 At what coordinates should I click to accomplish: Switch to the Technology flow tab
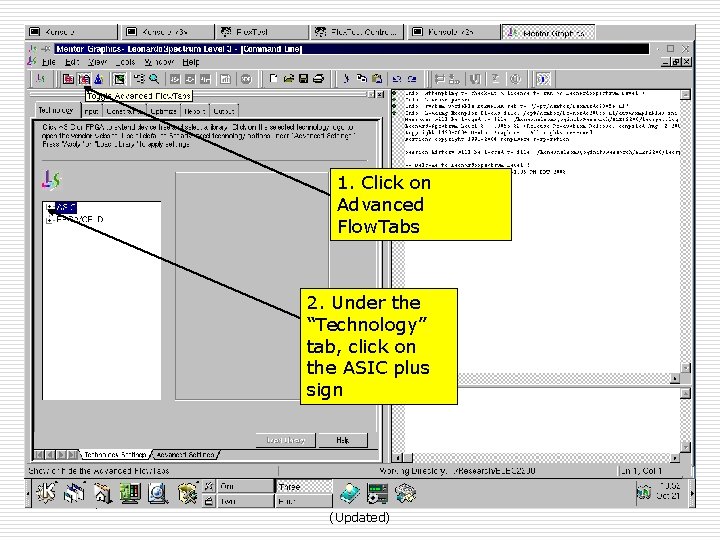56,110
